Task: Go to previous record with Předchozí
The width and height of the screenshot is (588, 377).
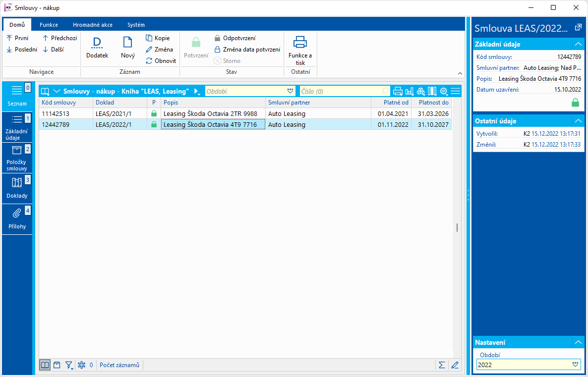Action: [x=59, y=38]
